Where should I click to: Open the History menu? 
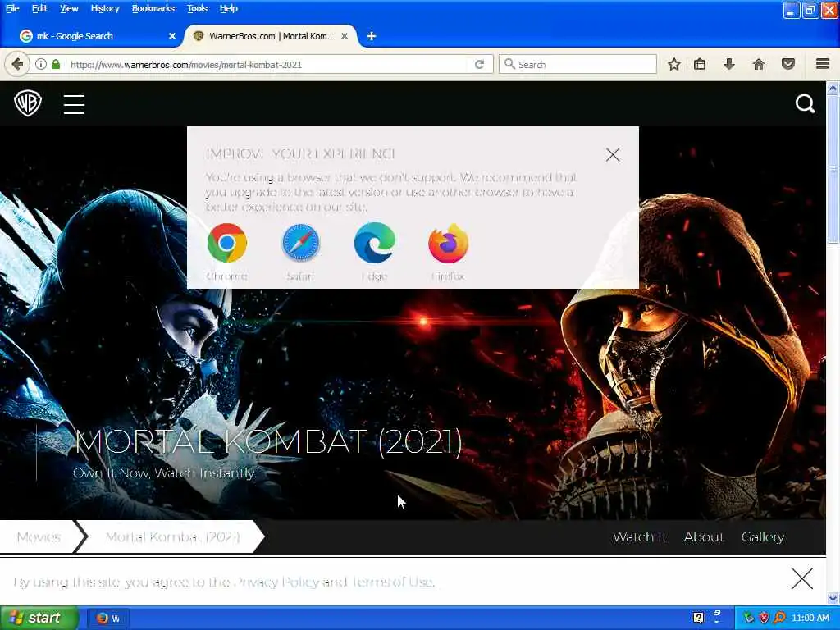pos(105,8)
